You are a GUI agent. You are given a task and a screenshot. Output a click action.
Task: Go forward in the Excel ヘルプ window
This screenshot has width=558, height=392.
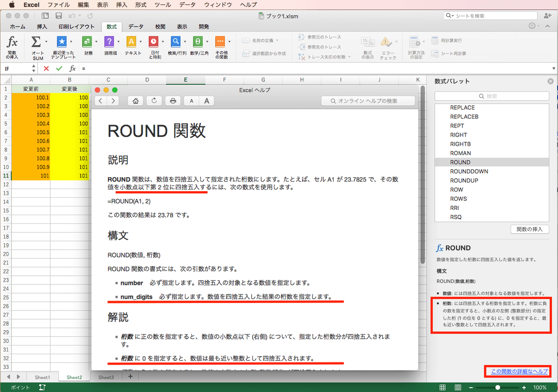pyautogui.click(x=113, y=101)
